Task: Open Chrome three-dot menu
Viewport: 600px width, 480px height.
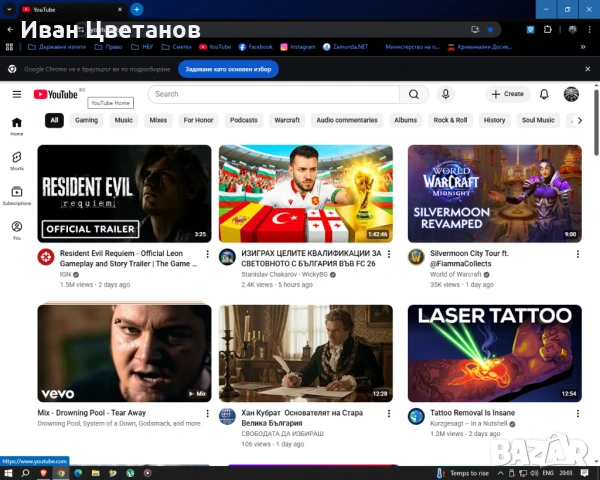Action: (x=589, y=29)
